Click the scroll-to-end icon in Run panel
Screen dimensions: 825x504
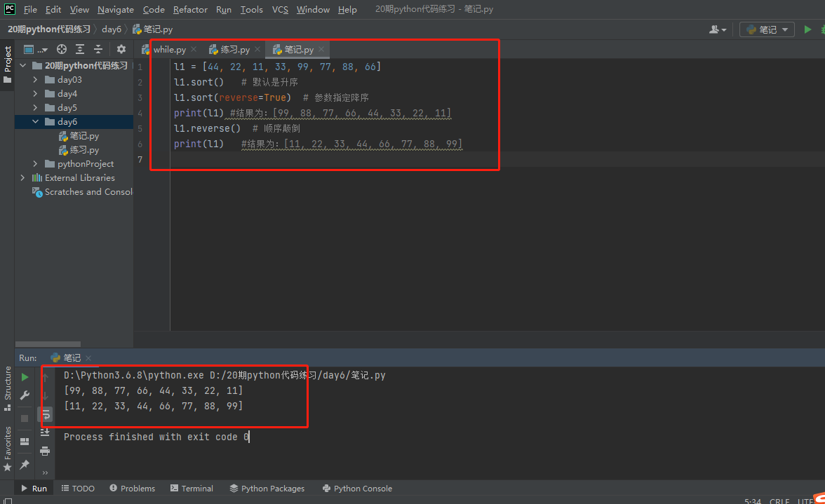(x=45, y=432)
